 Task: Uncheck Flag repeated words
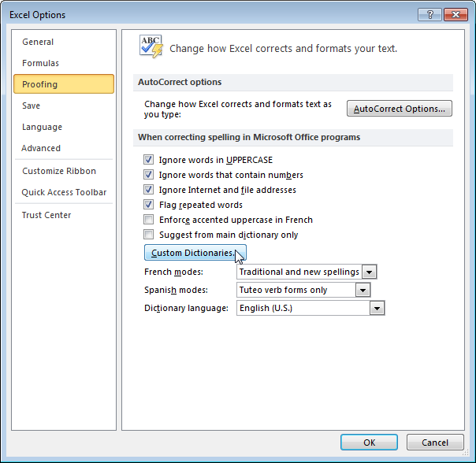pos(148,205)
